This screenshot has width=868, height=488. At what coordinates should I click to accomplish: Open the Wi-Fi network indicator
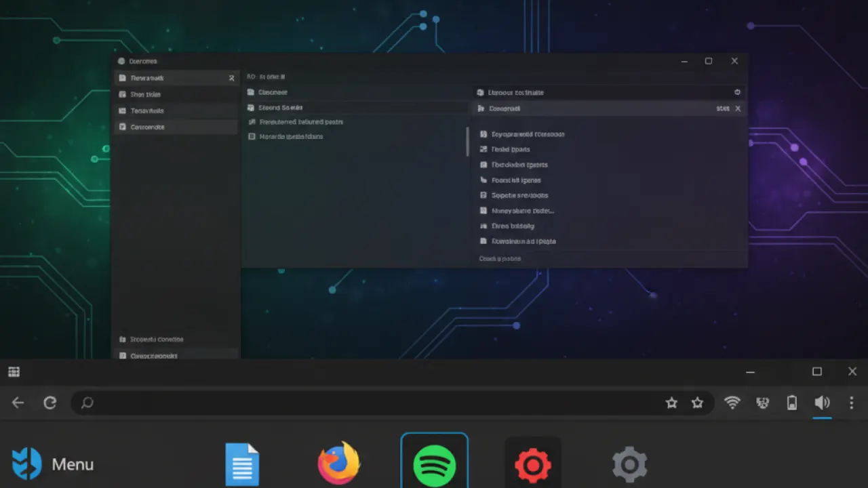pos(732,403)
